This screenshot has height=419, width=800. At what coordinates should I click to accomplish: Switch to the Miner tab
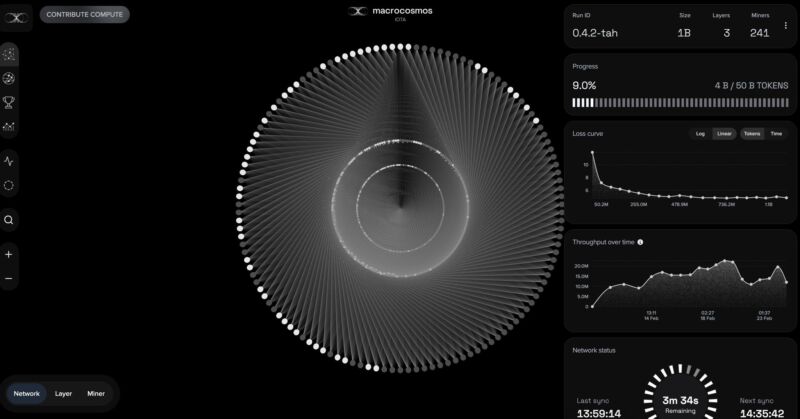96,394
